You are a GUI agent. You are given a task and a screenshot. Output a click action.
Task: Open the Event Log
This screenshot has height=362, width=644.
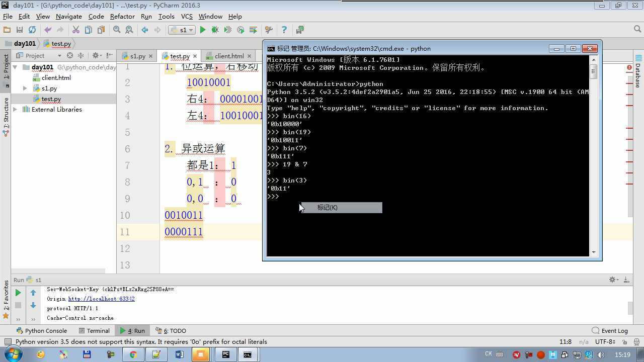tap(610, 330)
